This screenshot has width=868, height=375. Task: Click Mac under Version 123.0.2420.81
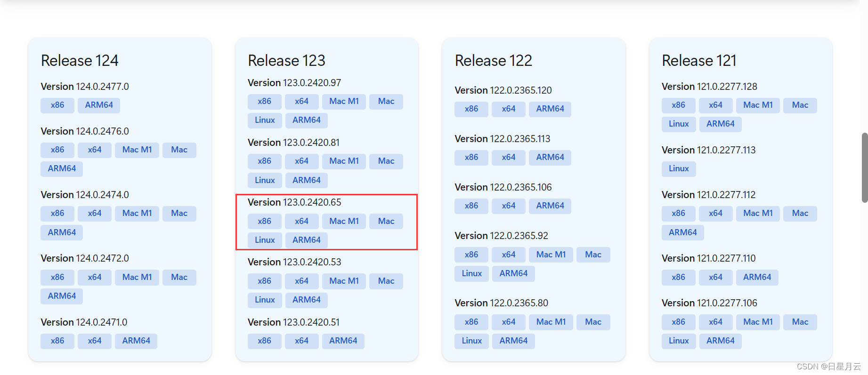point(386,161)
